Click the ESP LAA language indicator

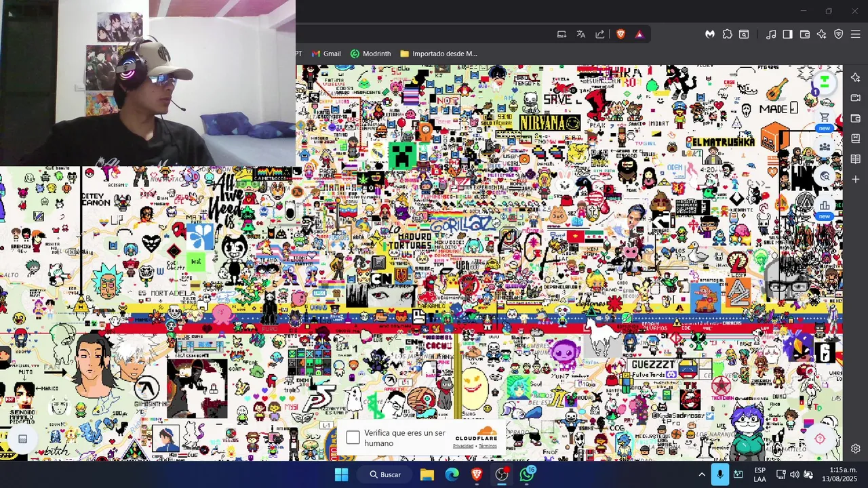[x=759, y=474]
